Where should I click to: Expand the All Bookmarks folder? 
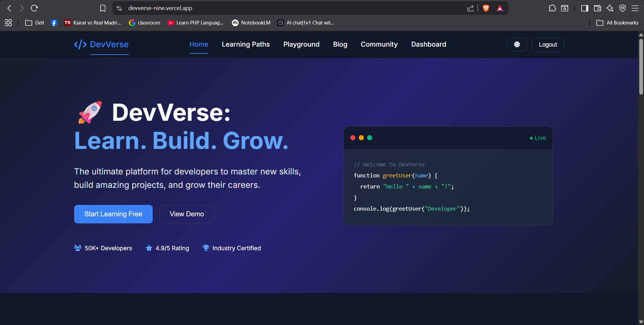pyautogui.click(x=617, y=22)
